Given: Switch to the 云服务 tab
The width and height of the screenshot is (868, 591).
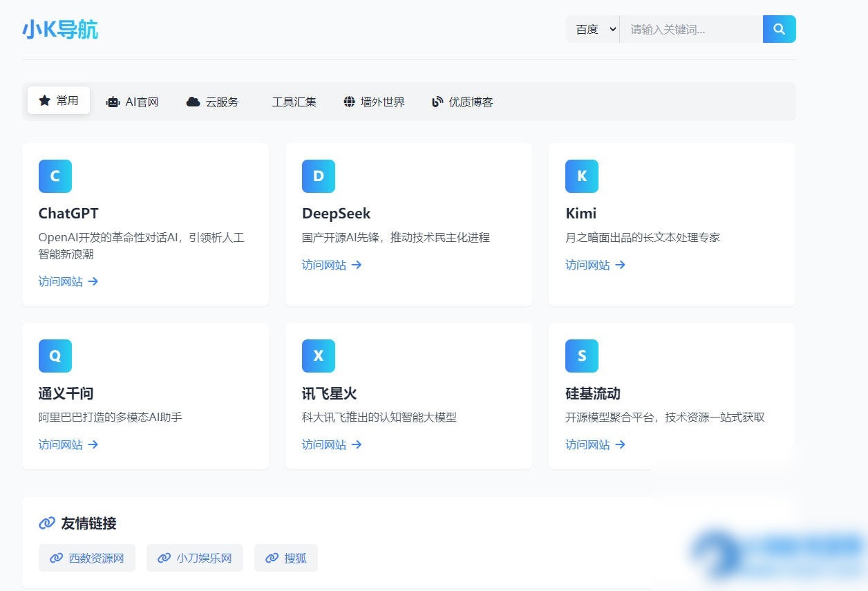Looking at the screenshot, I should (213, 102).
